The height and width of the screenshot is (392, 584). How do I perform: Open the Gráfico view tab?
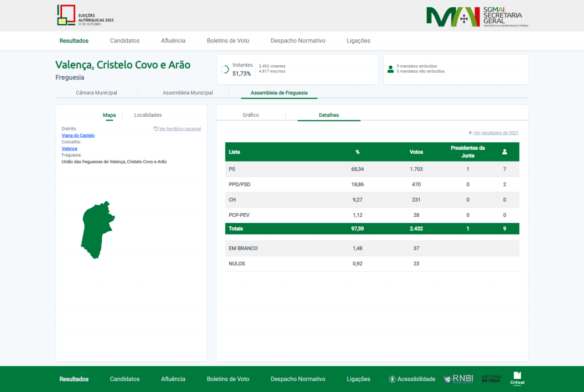[x=250, y=115]
